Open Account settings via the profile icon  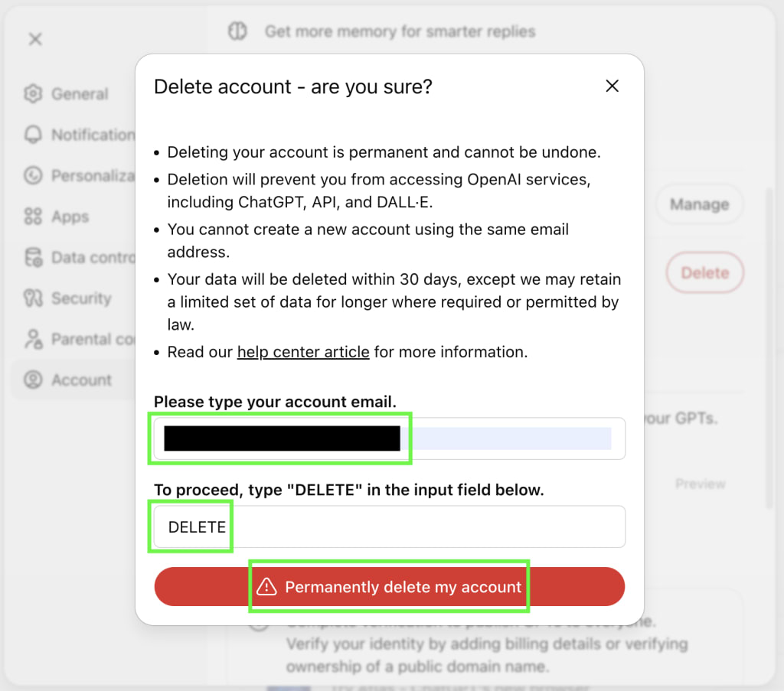tap(34, 380)
